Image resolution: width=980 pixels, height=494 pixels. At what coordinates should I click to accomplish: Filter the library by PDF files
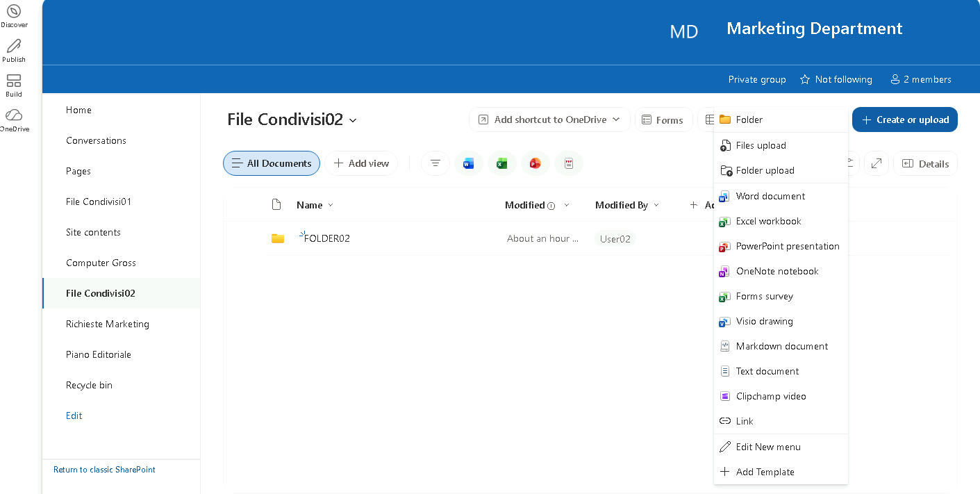[x=569, y=163]
